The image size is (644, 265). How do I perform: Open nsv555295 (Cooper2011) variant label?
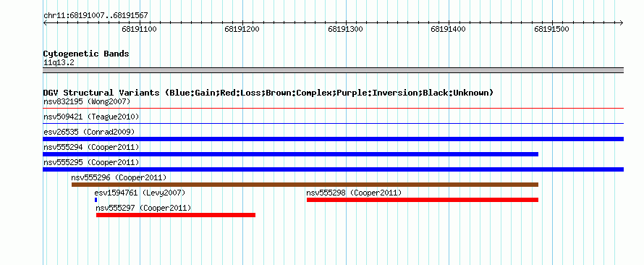tap(91, 162)
